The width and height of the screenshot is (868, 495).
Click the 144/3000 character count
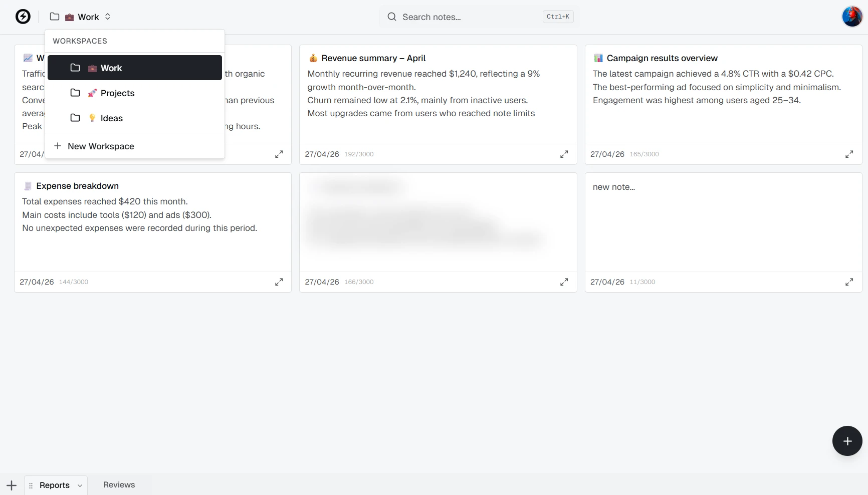pos(74,282)
